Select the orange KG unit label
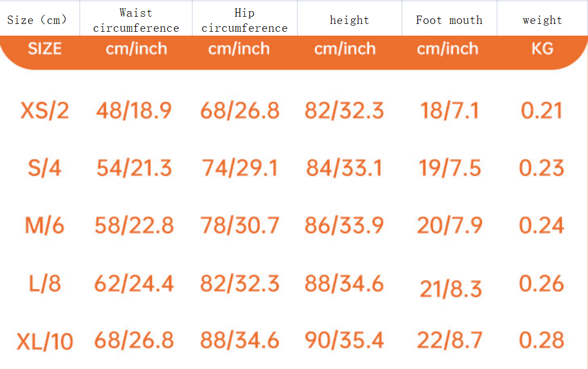The width and height of the screenshot is (588, 369). [x=542, y=49]
